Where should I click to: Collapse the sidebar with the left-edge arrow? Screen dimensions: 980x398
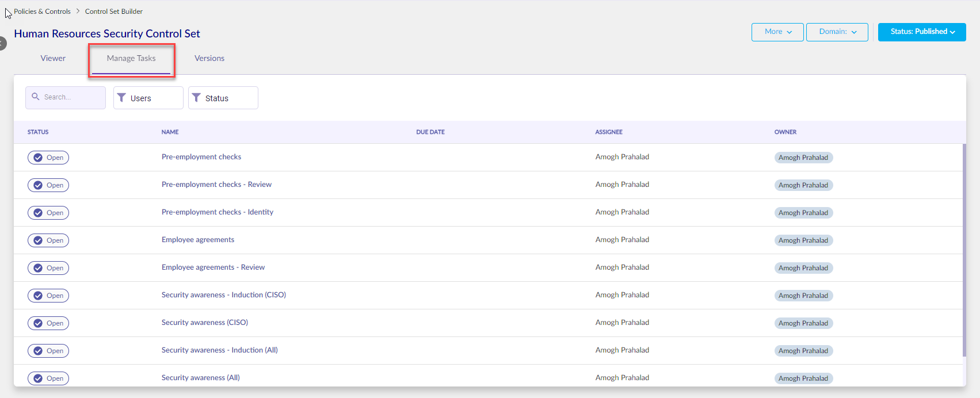click(2, 43)
